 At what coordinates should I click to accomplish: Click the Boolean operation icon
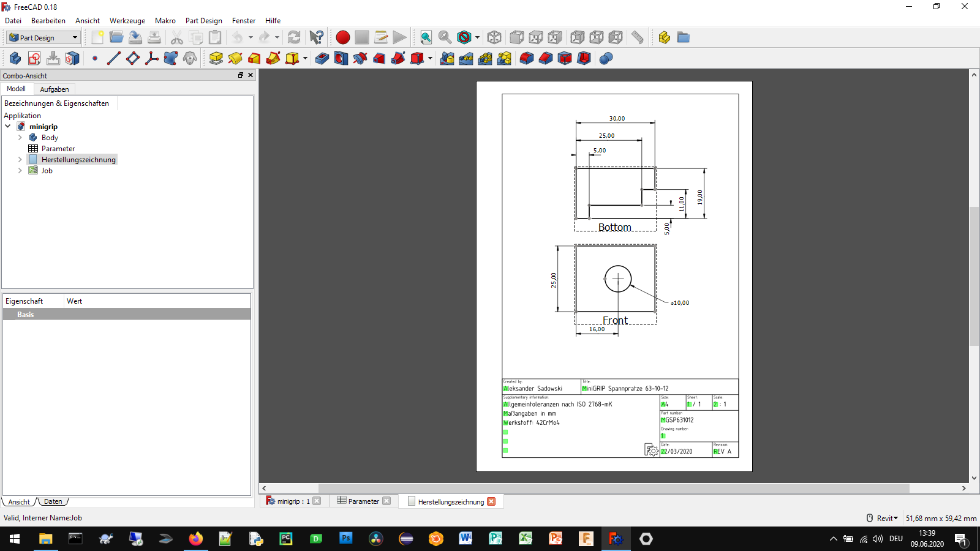(x=606, y=58)
